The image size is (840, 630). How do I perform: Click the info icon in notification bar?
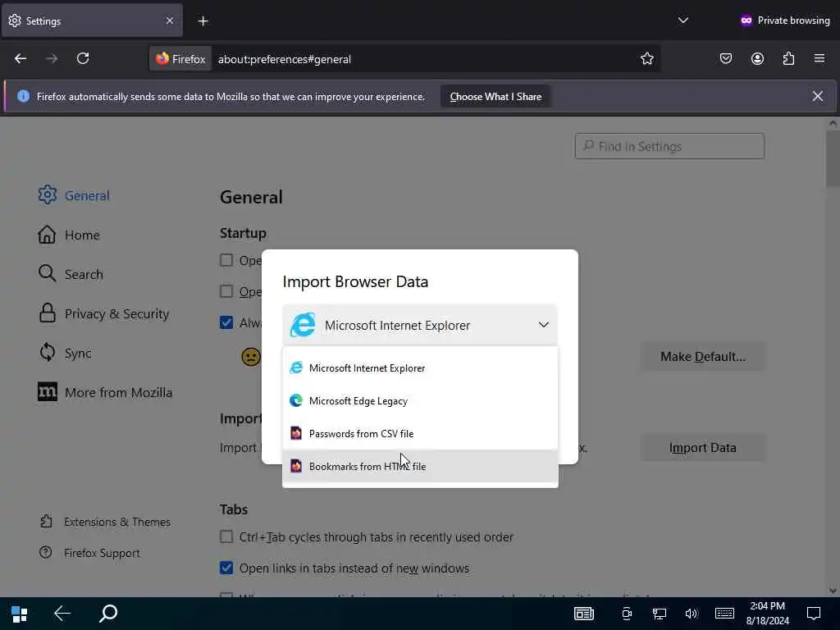point(23,97)
